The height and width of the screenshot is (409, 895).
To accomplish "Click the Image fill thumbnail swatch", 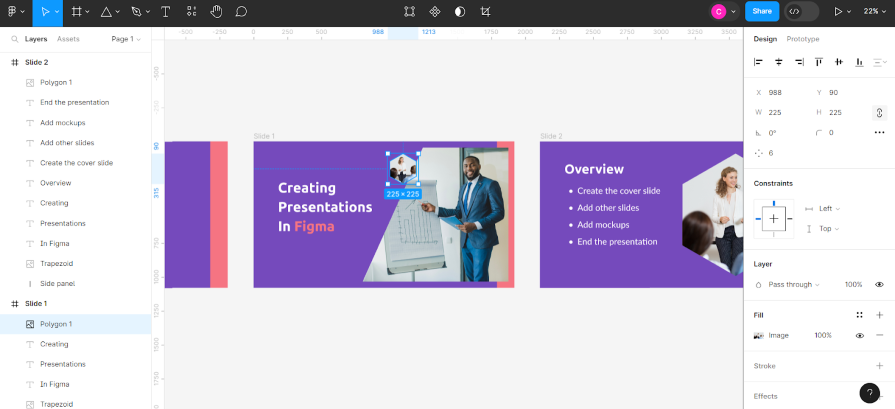I will pos(759,335).
